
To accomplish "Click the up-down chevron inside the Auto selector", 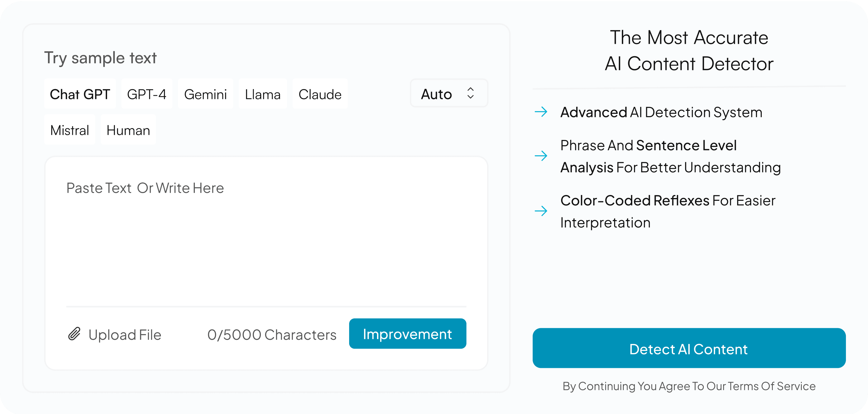I will tap(471, 93).
